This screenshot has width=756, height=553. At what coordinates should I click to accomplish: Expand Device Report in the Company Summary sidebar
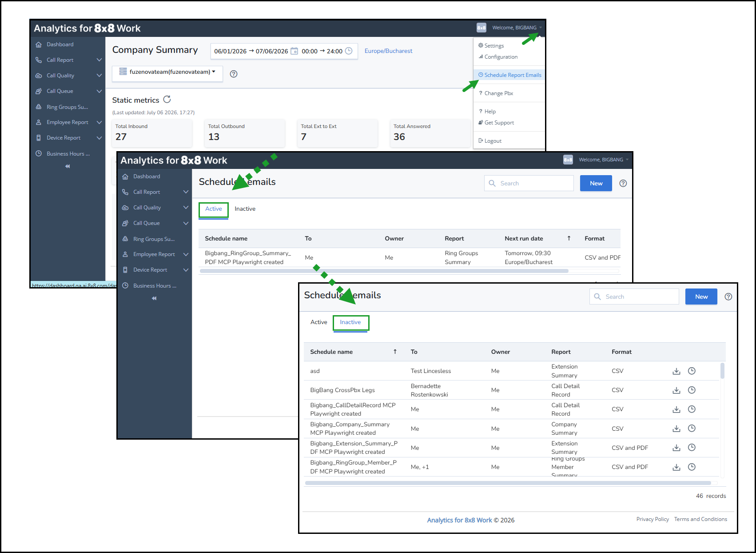(x=99, y=138)
